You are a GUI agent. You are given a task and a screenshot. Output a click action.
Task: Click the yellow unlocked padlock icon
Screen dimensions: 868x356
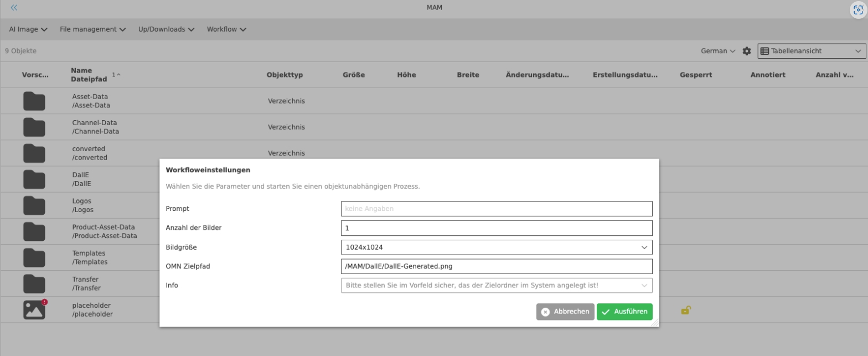(685, 311)
